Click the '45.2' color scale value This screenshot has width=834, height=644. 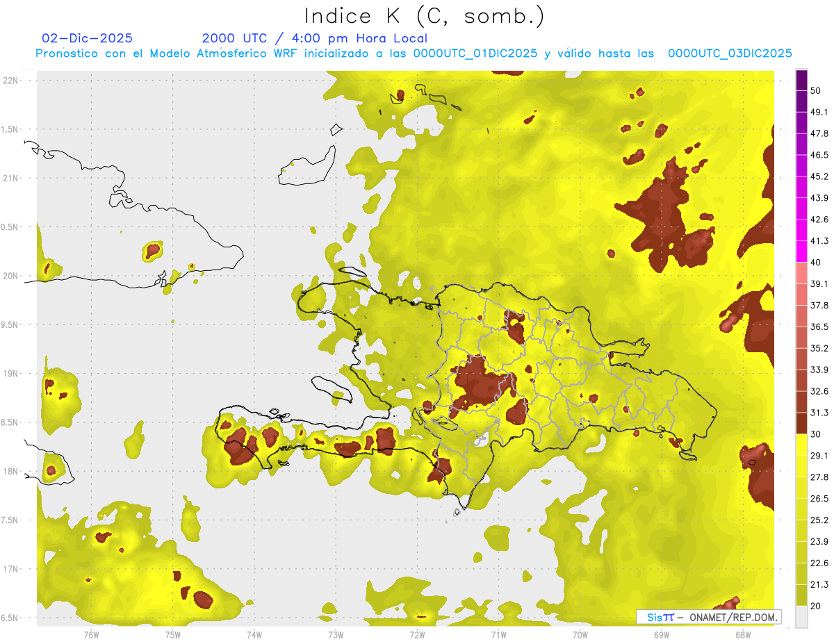pyautogui.click(x=819, y=176)
